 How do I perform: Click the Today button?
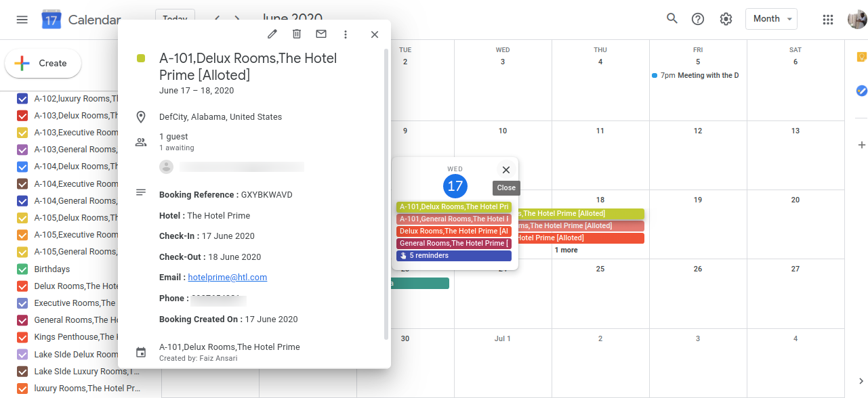(175, 19)
